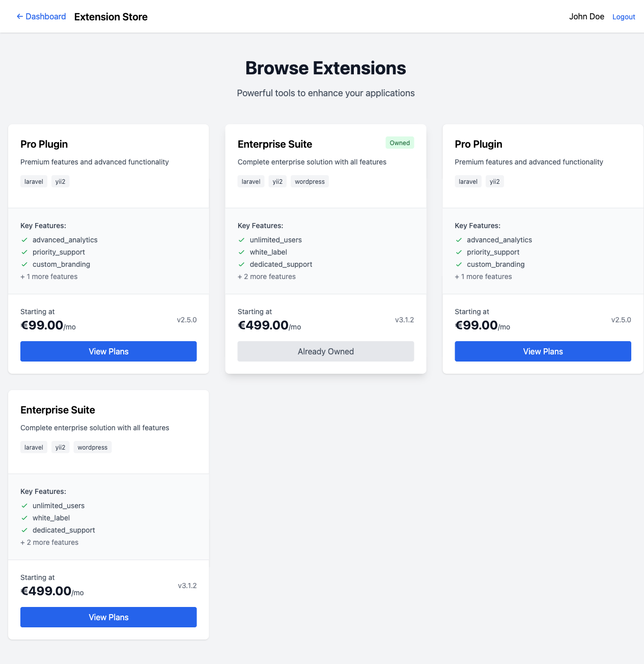The width and height of the screenshot is (644, 664).
Task: Click the checkmark beside dedicated_support feature
Action: [242, 264]
